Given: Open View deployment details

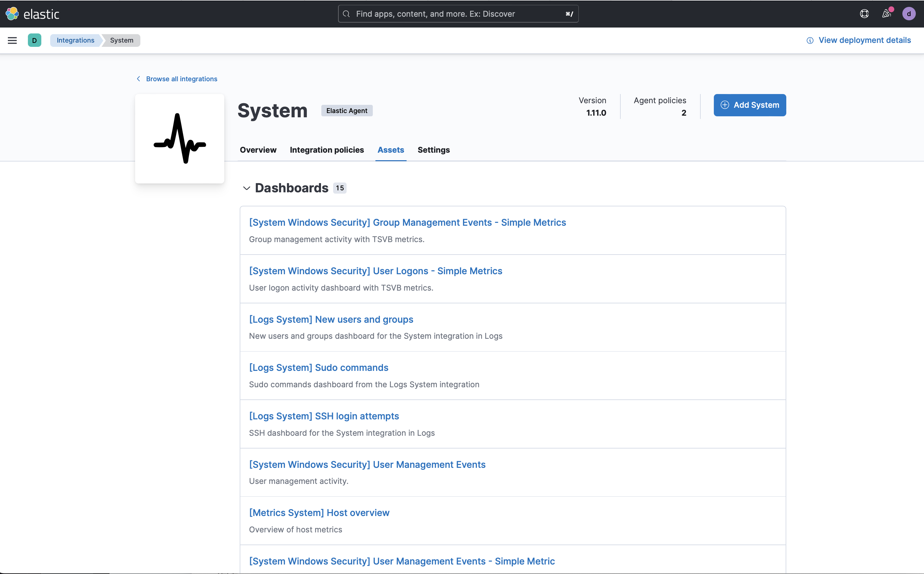Looking at the screenshot, I should [x=864, y=40].
